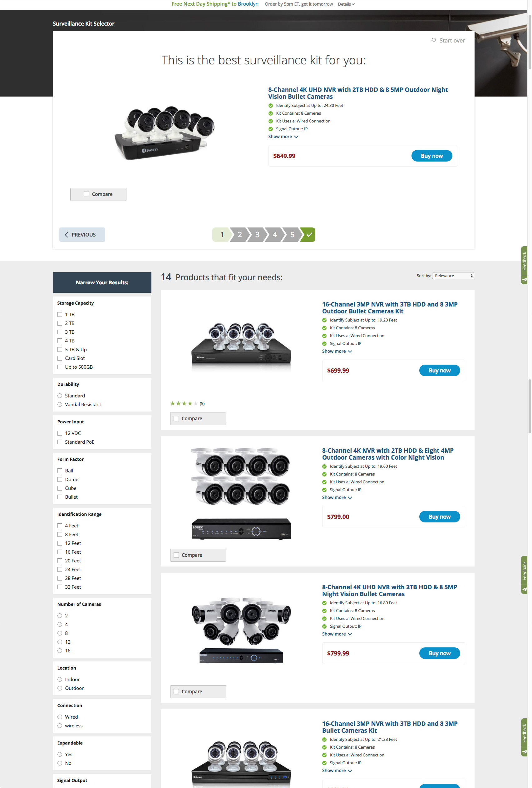The image size is (532, 788).
Task: Expand Show more on featured surveillance kit
Action: [283, 137]
